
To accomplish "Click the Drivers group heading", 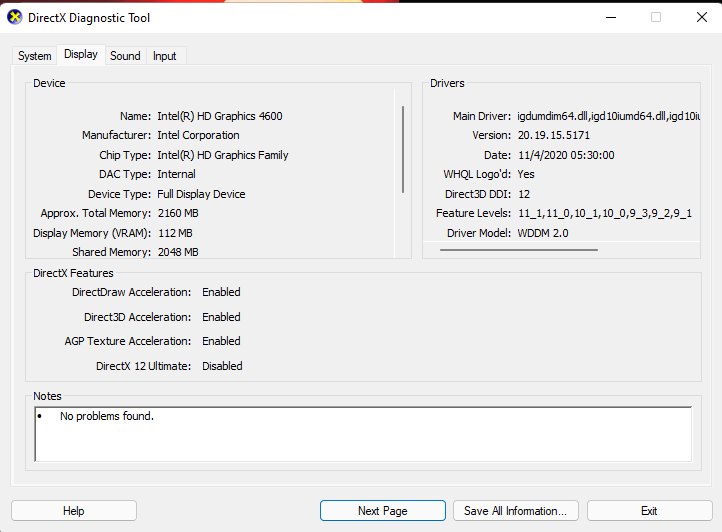I will coord(447,83).
